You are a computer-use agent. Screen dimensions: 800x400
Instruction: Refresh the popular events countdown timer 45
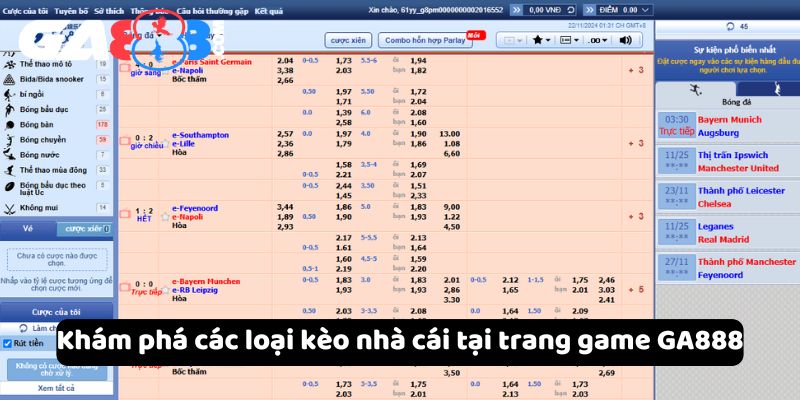pyautogui.click(x=731, y=27)
